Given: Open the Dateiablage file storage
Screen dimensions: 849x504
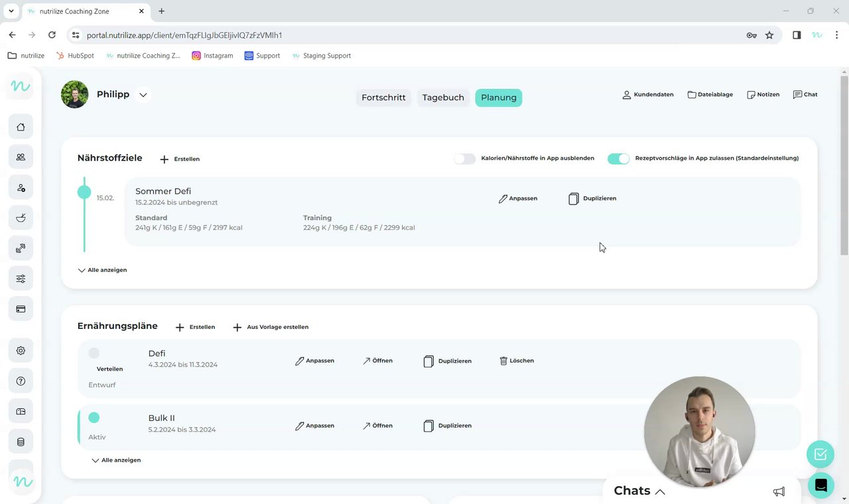Looking at the screenshot, I should (x=710, y=95).
